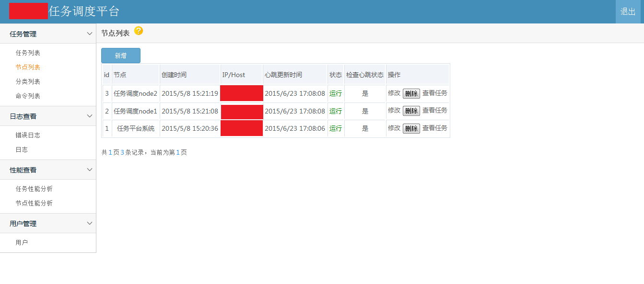Click the 任务调度node1 cell
This screenshot has height=284, width=644.
[135, 111]
